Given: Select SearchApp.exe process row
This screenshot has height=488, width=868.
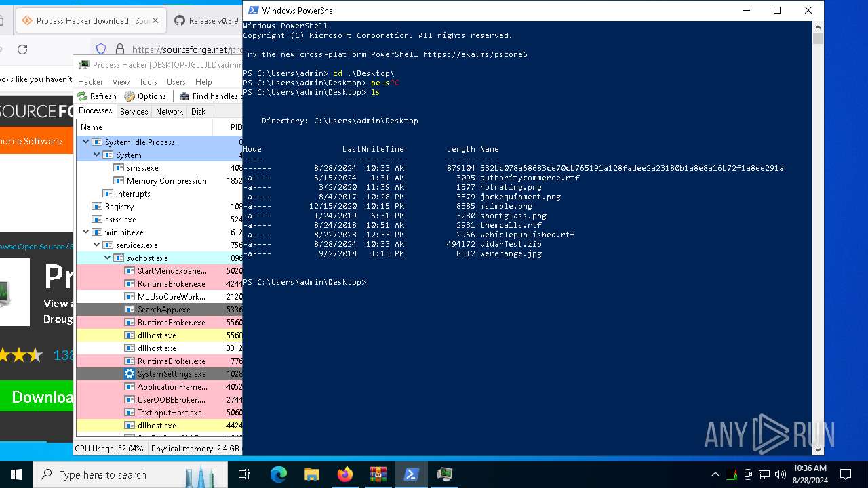Looking at the screenshot, I should pyautogui.click(x=159, y=309).
